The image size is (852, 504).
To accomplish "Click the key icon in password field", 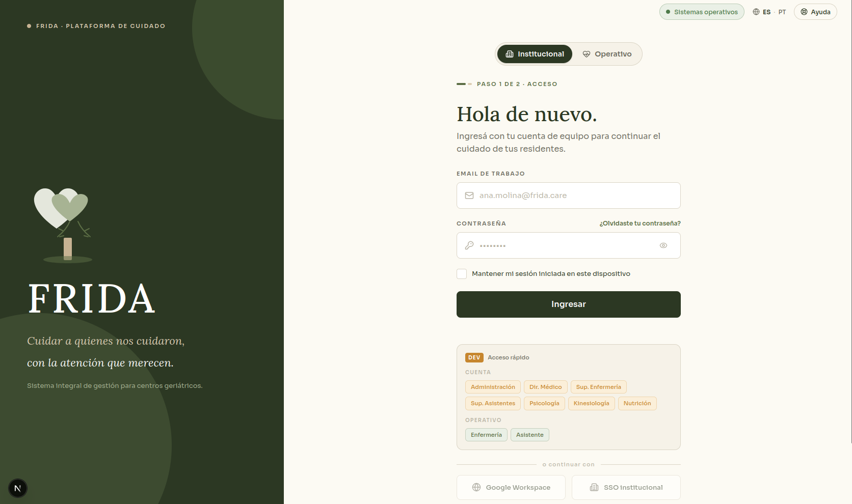I will click(x=469, y=245).
